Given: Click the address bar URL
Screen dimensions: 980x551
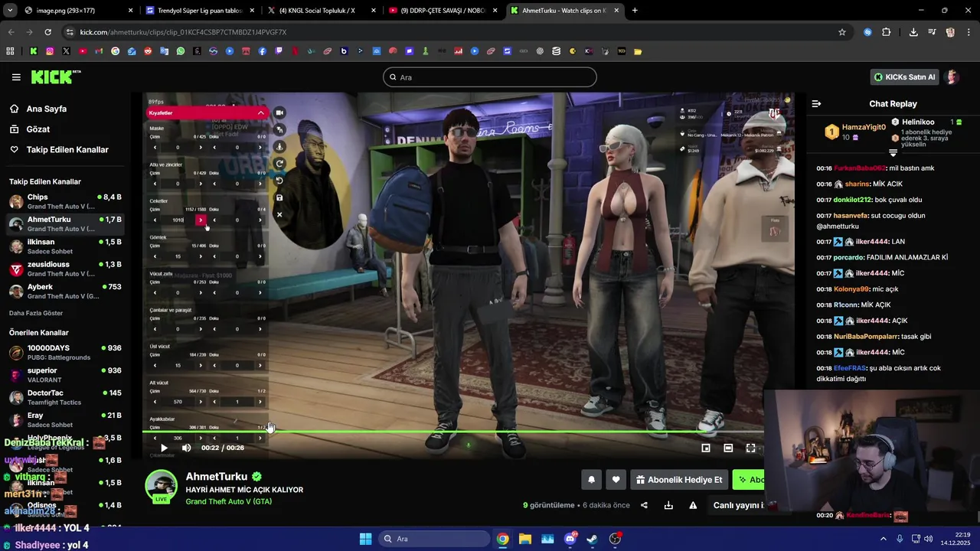Looking at the screenshot, I should point(183,32).
